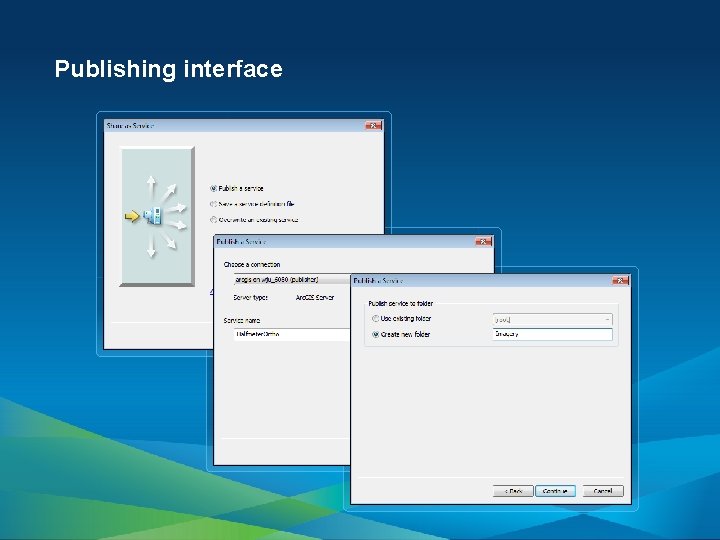Click the "Publishing interface" slide title
The width and height of the screenshot is (720, 540).
click(x=169, y=69)
